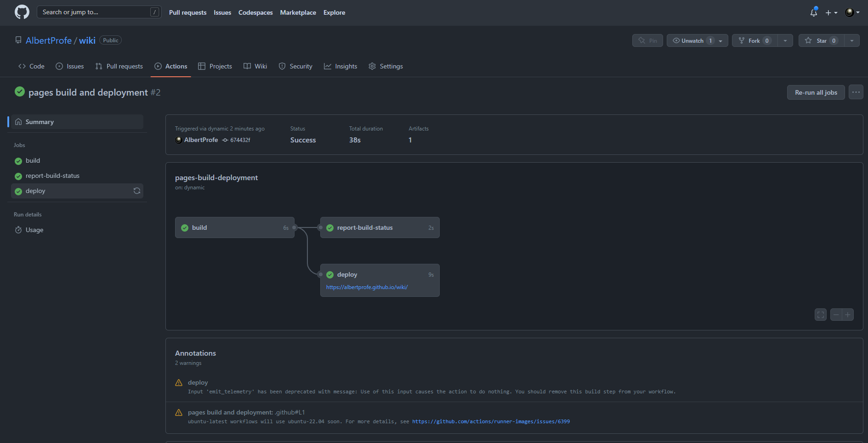
Task: Click the re-run icon on deploy job
Action: [137, 191]
